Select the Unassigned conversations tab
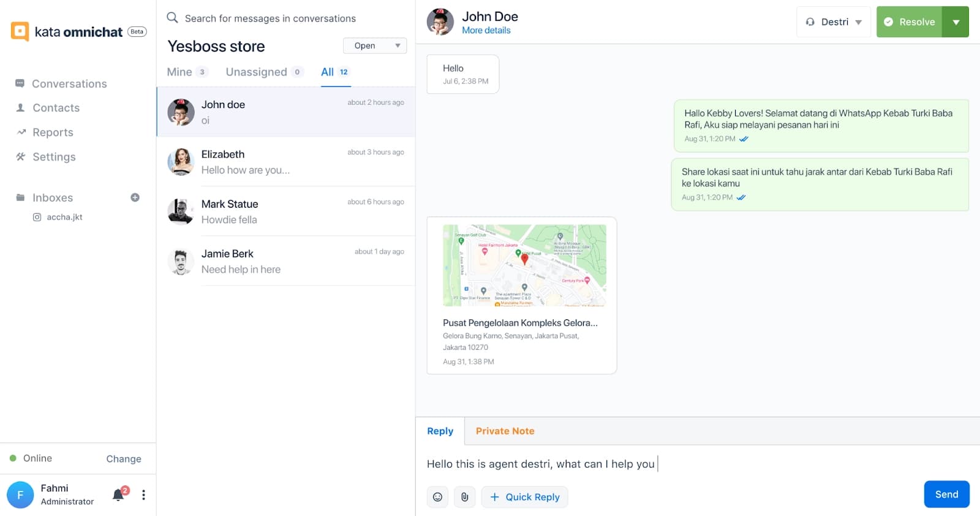The image size is (980, 516). tap(257, 72)
